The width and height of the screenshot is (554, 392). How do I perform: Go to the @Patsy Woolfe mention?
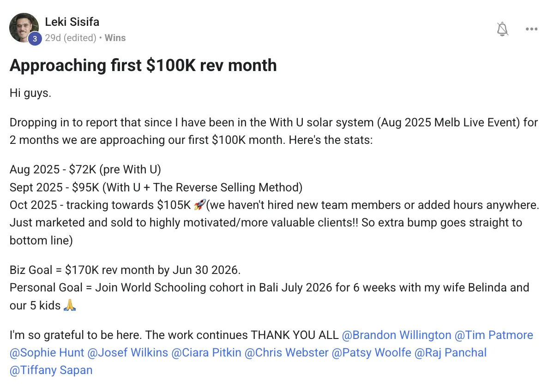click(371, 353)
